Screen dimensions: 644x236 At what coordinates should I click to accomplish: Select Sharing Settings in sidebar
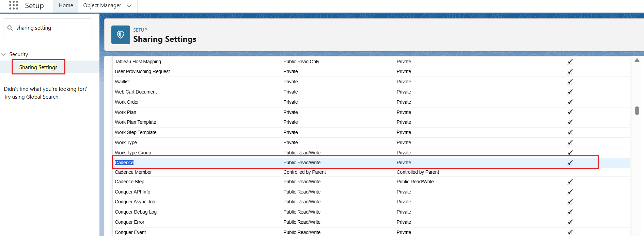point(38,67)
